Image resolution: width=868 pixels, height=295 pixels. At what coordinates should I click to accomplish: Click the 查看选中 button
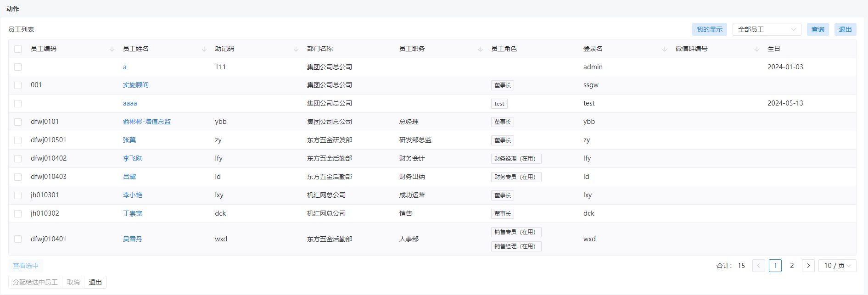click(26, 266)
